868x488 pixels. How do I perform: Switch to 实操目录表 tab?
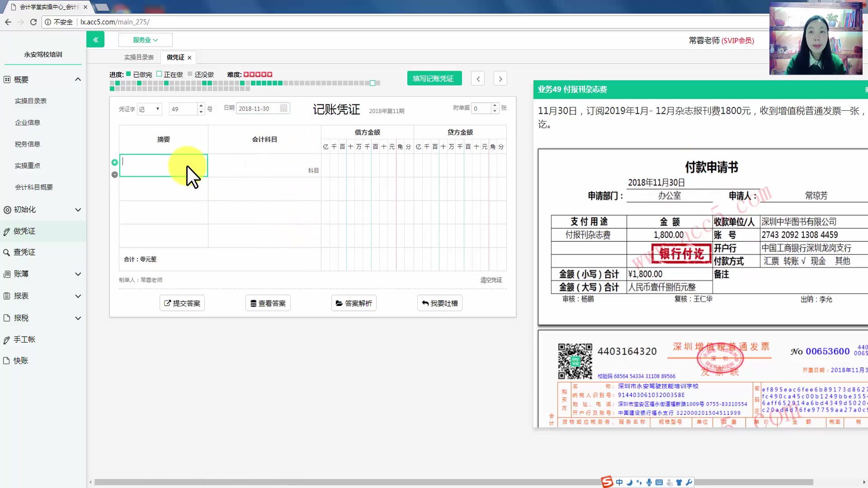[x=139, y=57]
